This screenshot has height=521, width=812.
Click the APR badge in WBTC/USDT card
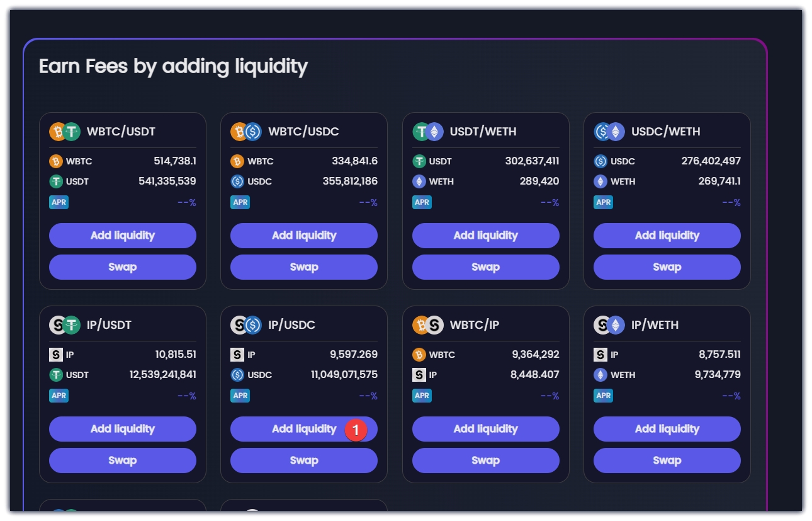click(59, 202)
